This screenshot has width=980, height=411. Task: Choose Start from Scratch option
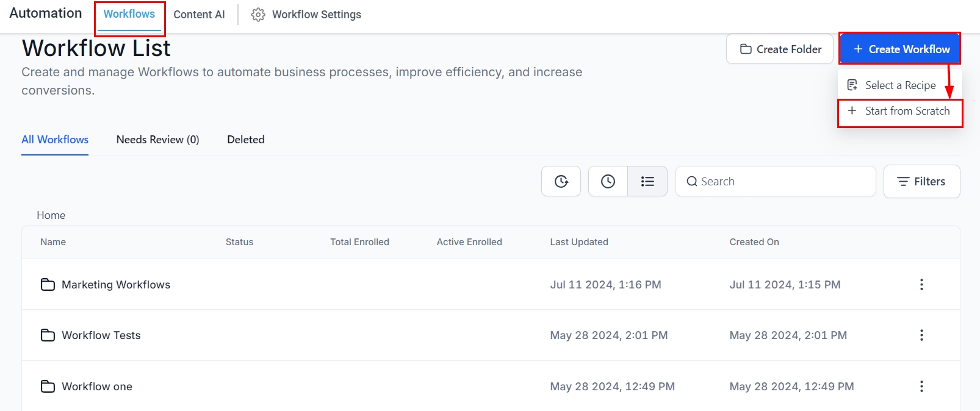900,111
